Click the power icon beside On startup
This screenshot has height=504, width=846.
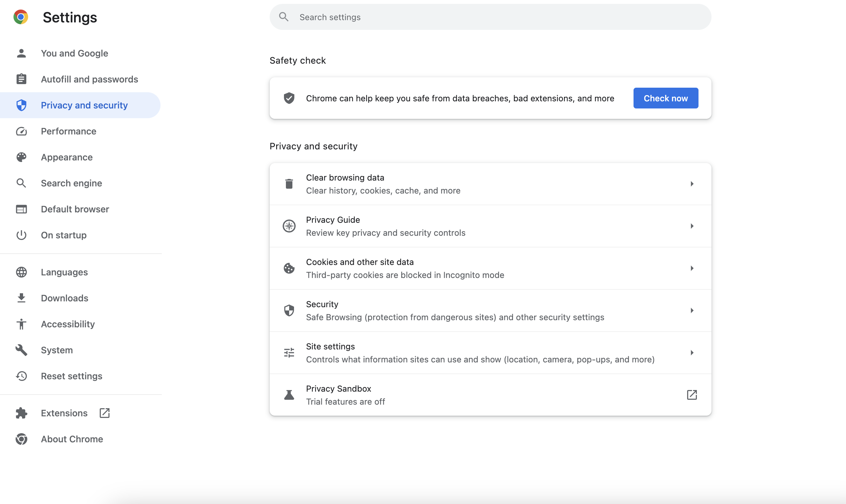(x=21, y=235)
